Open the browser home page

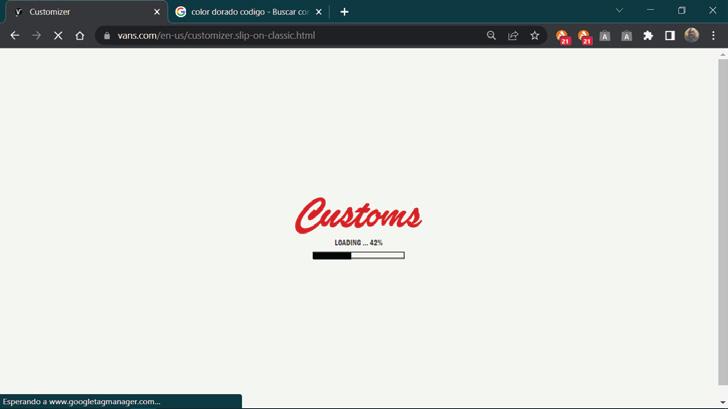tap(80, 36)
